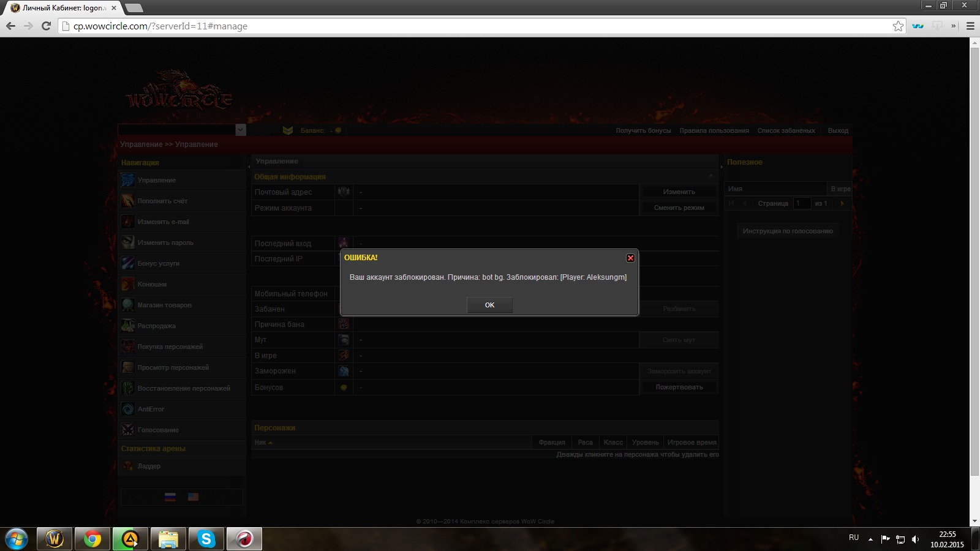Image resolution: width=980 pixels, height=551 pixels.
Task: Open the Инструкция по голосованию button
Action: (788, 231)
